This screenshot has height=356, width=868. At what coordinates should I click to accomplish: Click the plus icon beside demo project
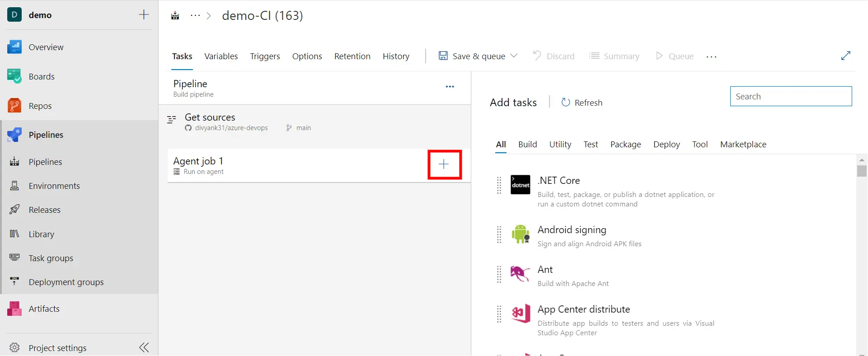[144, 14]
